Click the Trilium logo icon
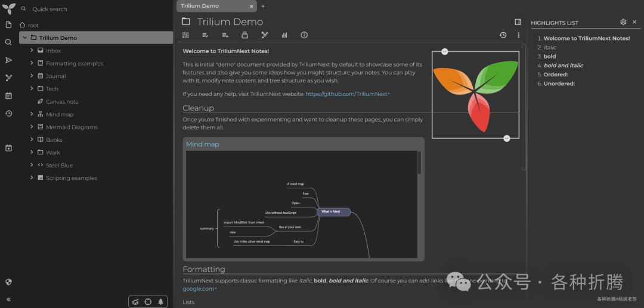 (x=8, y=8)
